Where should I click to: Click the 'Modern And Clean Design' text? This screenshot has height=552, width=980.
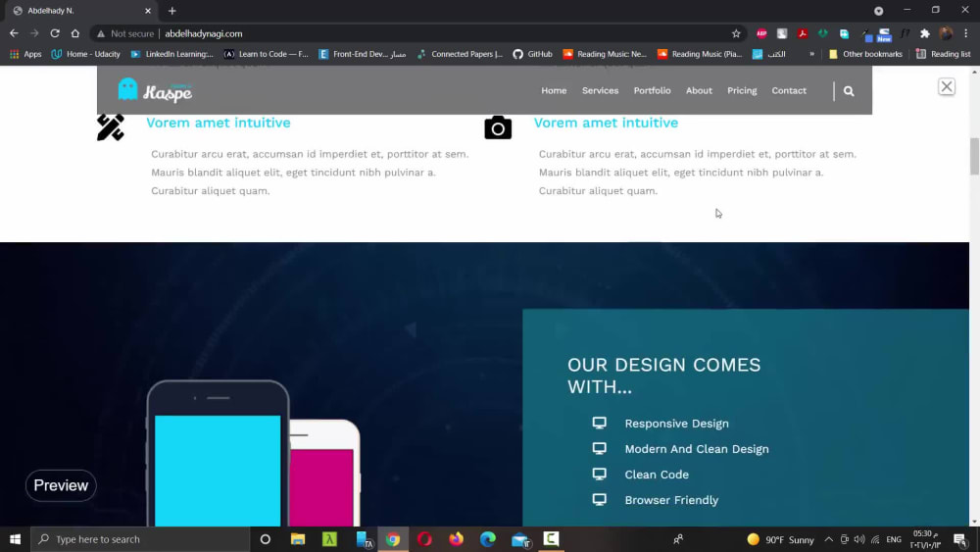(x=697, y=449)
